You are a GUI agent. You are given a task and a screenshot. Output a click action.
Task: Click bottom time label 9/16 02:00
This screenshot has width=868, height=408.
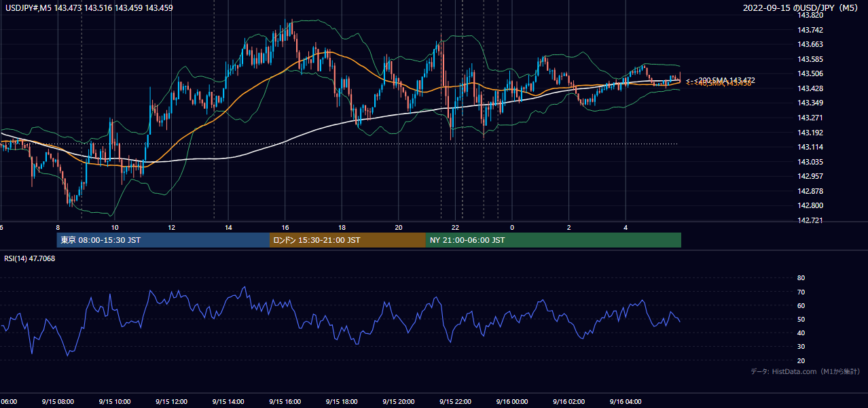pos(569,402)
